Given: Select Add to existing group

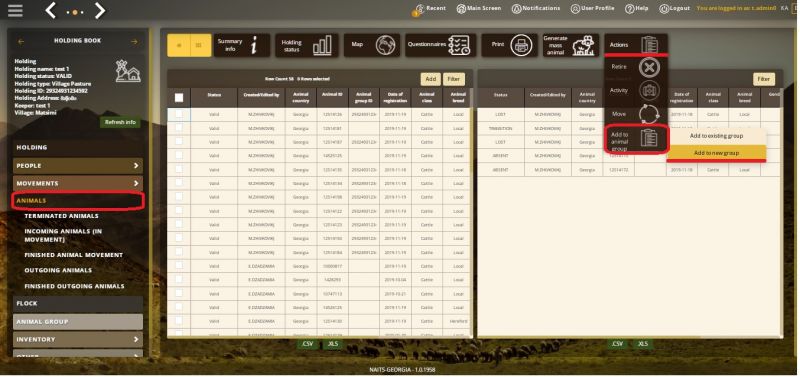Looking at the screenshot, I should [x=716, y=136].
